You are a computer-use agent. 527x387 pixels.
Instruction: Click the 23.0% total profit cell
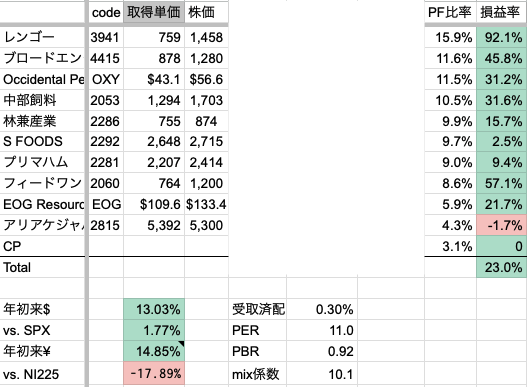point(501,267)
